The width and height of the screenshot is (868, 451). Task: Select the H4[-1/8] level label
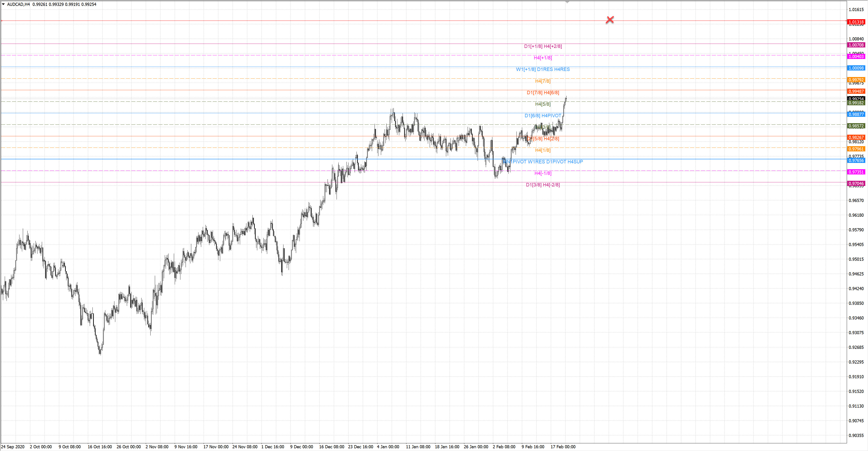[x=542, y=173]
